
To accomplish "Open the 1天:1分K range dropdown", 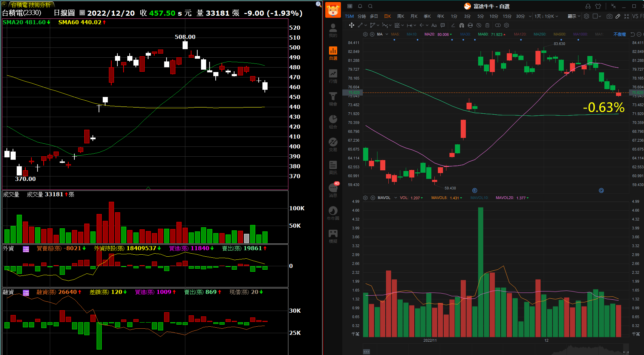I will [546, 16].
